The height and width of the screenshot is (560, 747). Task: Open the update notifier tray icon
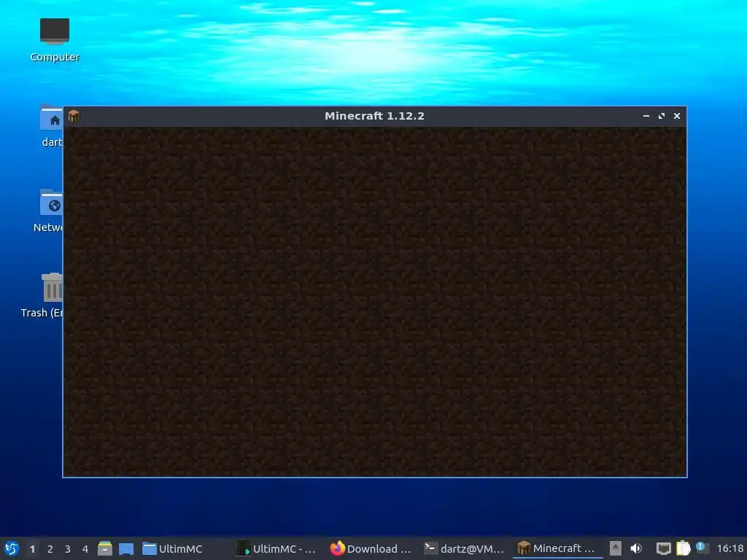[x=702, y=548]
